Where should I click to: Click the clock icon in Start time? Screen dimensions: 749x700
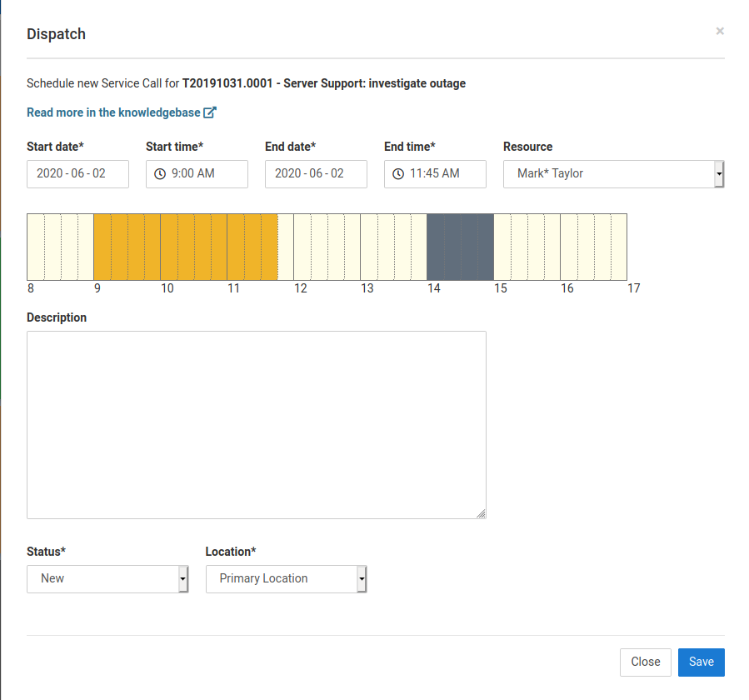tap(160, 174)
